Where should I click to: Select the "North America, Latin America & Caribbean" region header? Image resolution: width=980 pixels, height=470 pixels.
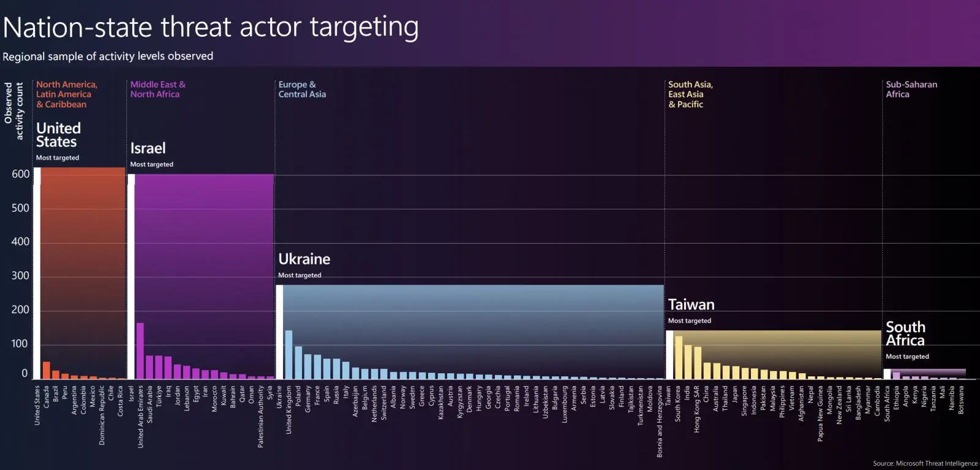point(67,94)
